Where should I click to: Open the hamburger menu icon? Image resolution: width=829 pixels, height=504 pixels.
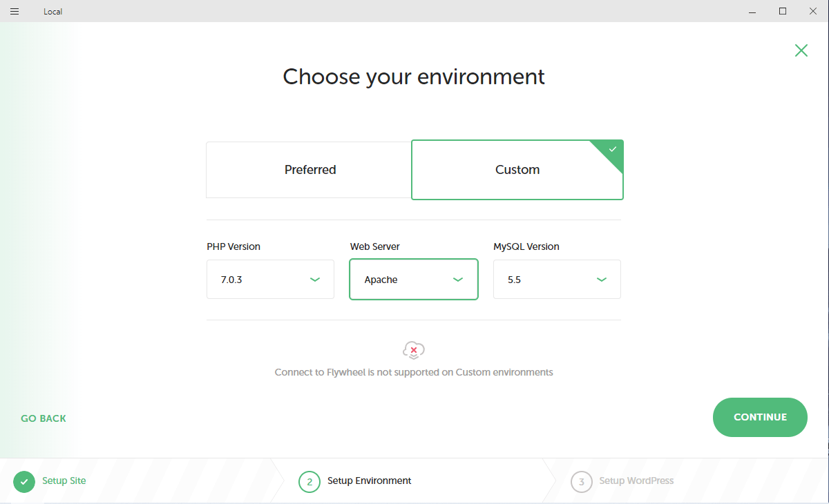click(15, 11)
